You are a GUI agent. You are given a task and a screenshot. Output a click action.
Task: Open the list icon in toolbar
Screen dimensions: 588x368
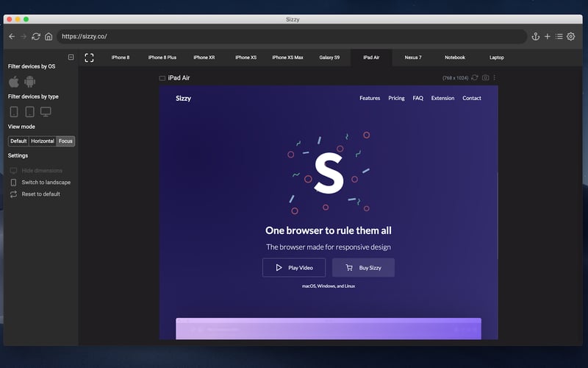(559, 36)
